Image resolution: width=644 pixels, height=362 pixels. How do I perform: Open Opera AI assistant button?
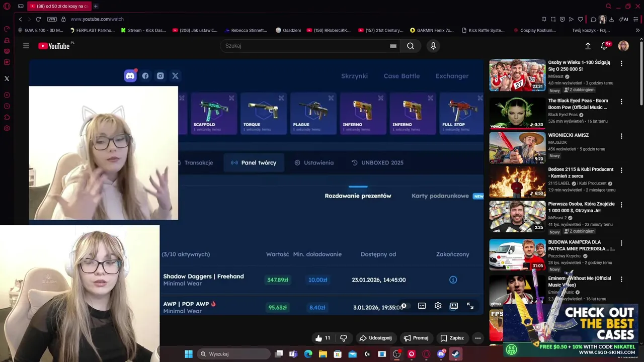coord(624,19)
